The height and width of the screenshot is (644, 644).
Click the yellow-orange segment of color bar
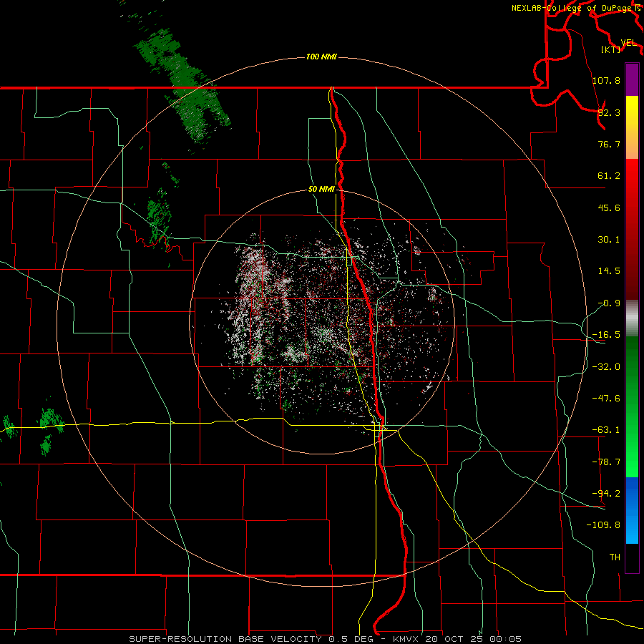pyautogui.click(x=632, y=127)
